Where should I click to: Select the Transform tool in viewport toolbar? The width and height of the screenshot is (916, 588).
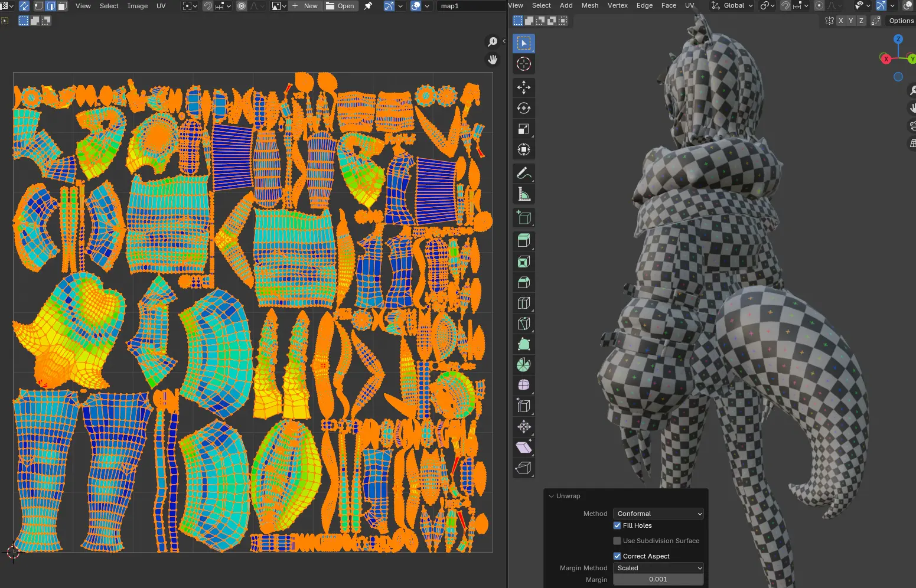pyautogui.click(x=524, y=150)
